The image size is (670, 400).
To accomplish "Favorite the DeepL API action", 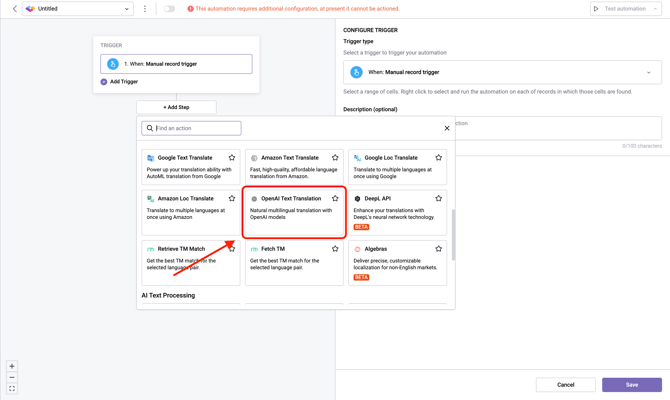I will [438, 199].
